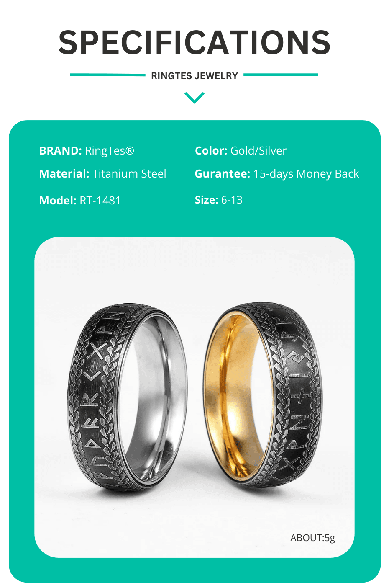The height and width of the screenshot is (588, 389).
Task: Click the Color: Gold/Silver specification
Action: click(241, 151)
